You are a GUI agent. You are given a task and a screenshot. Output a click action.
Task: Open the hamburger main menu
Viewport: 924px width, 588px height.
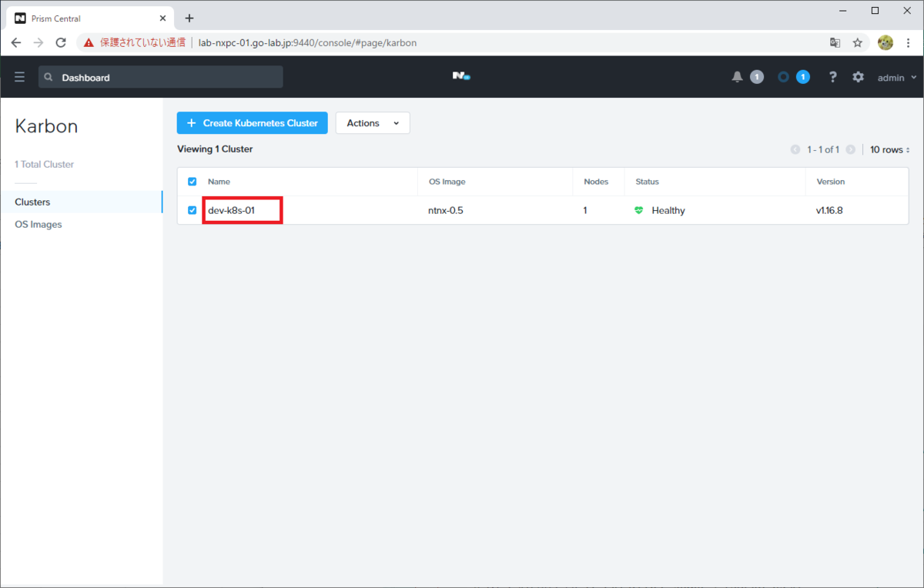tap(19, 77)
